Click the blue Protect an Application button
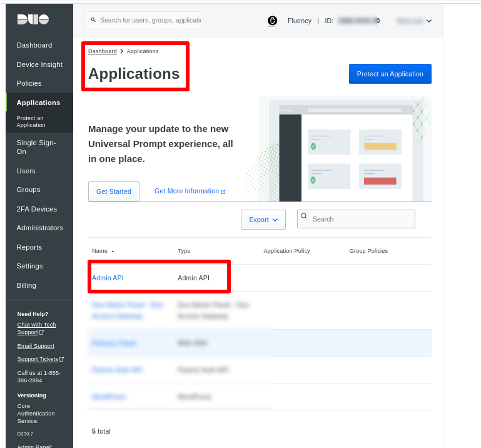This screenshot has height=448, width=481. point(390,74)
